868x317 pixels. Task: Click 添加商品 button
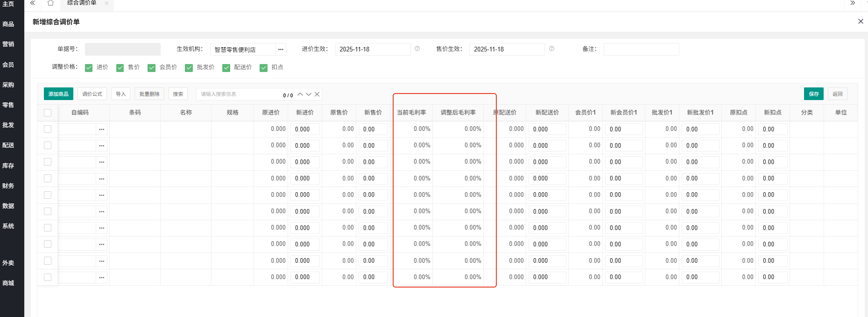(58, 94)
